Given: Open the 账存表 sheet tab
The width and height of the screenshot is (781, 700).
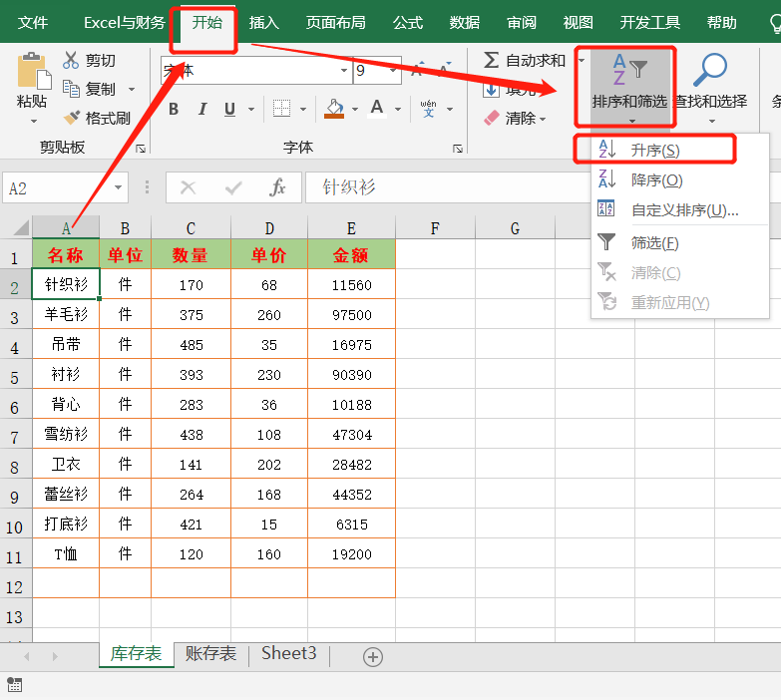Looking at the screenshot, I should [x=210, y=654].
